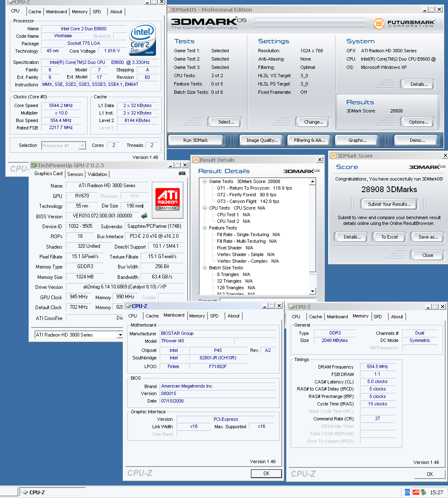
Task: Click the Safely Remove Hardware tray icon
Action: (424, 492)
